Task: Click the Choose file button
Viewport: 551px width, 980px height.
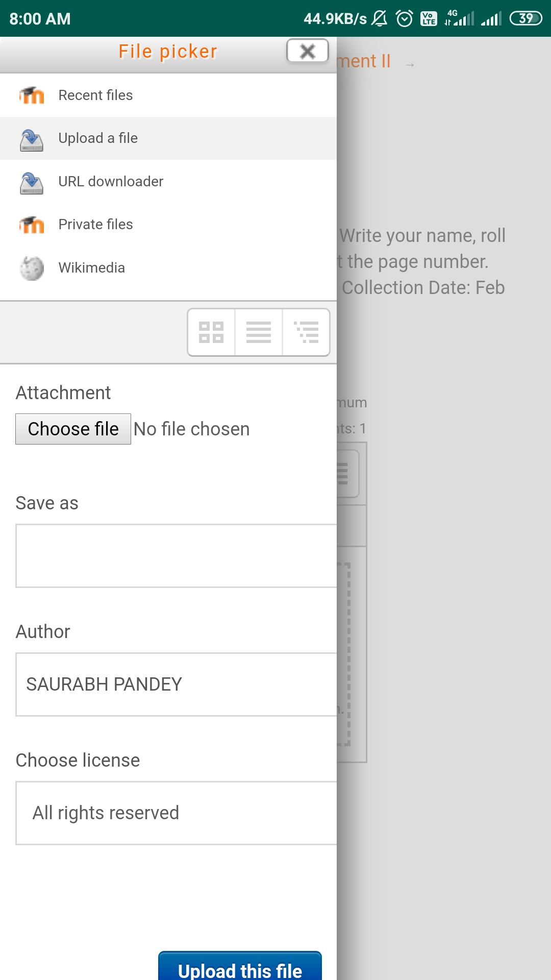Action: click(x=73, y=429)
